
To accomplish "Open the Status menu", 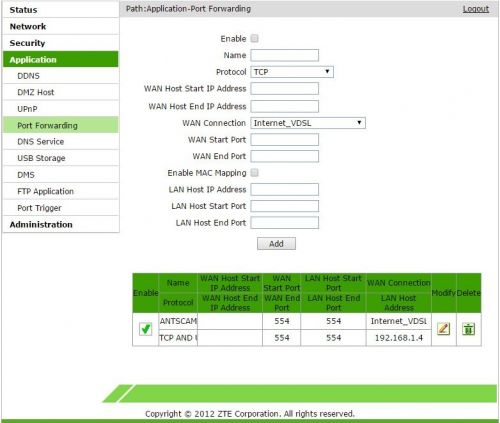I will pos(61,10).
